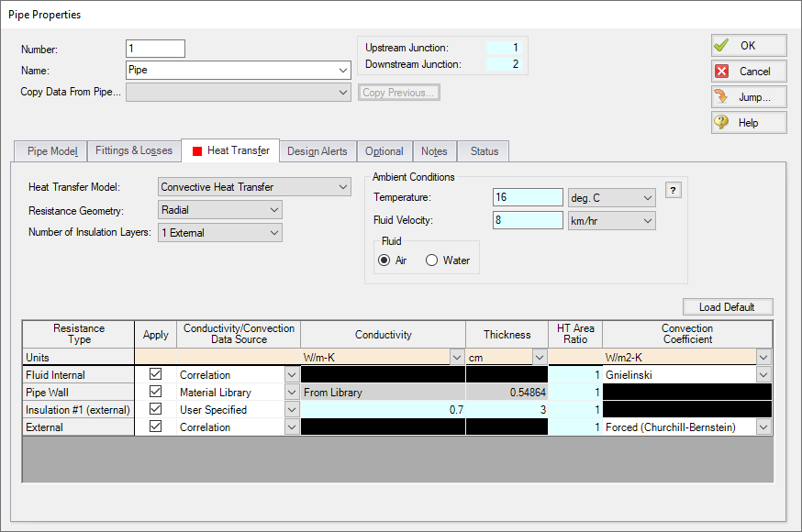This screenshot has height=532, width=802.
Task: Switch to the Pipe Model tab
Action: 51,150
